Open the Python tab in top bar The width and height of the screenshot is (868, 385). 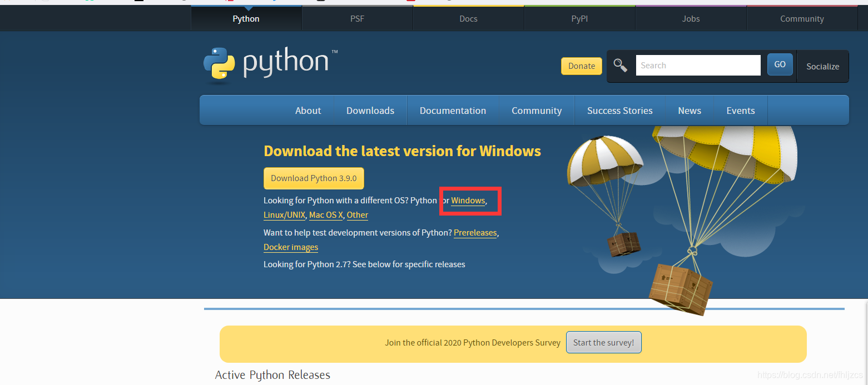pyautogui.click(x=246, y=18)
